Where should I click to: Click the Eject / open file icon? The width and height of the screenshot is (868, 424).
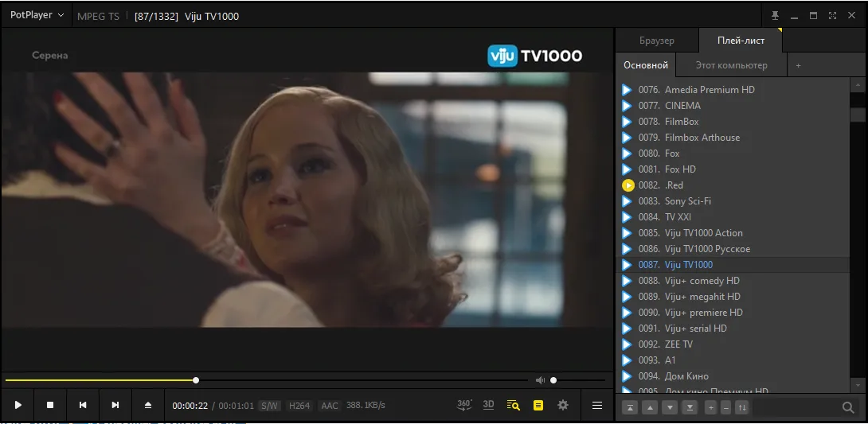tap(148, 405)
